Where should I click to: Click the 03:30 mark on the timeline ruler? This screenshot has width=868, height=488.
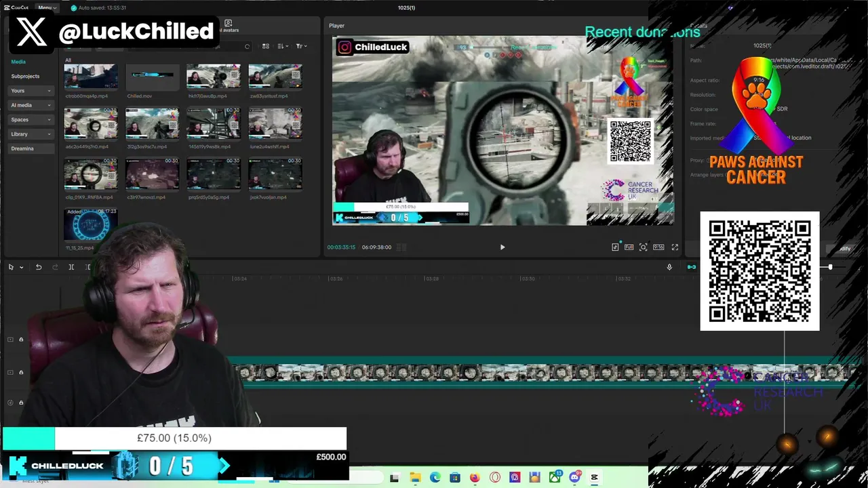pos(528,279)
